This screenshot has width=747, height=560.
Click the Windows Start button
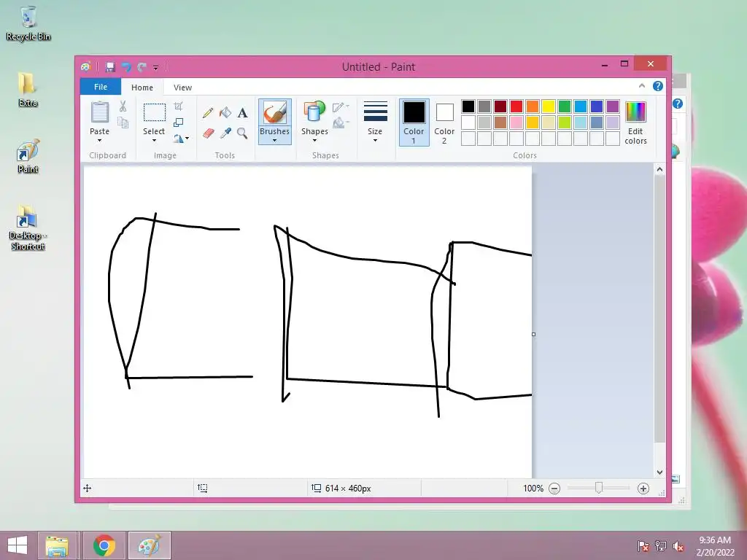(x=18, y=545)
